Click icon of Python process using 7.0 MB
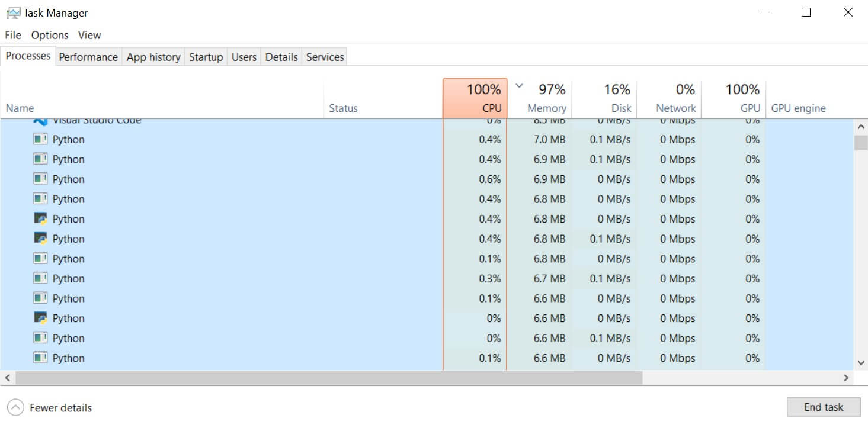 tap(40, 140)
